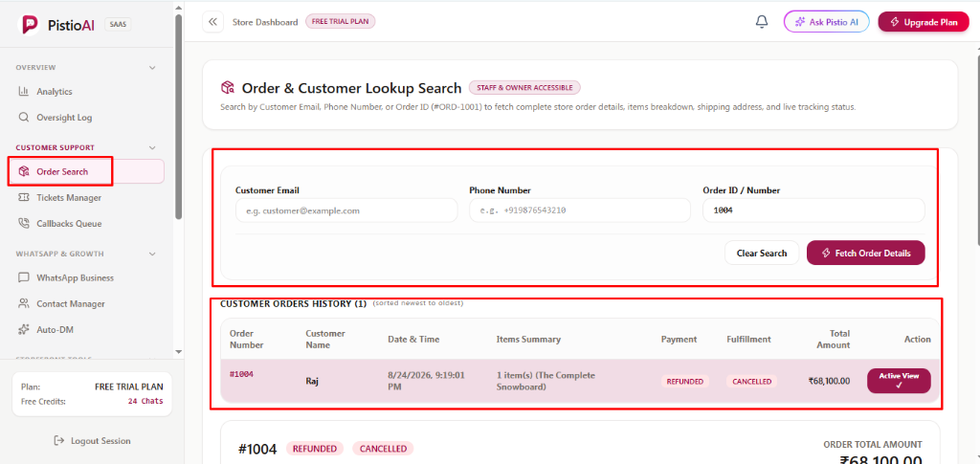Open notifications via the bell icon
The height and width of the screenshot is (464, 980).
[761, 22]
